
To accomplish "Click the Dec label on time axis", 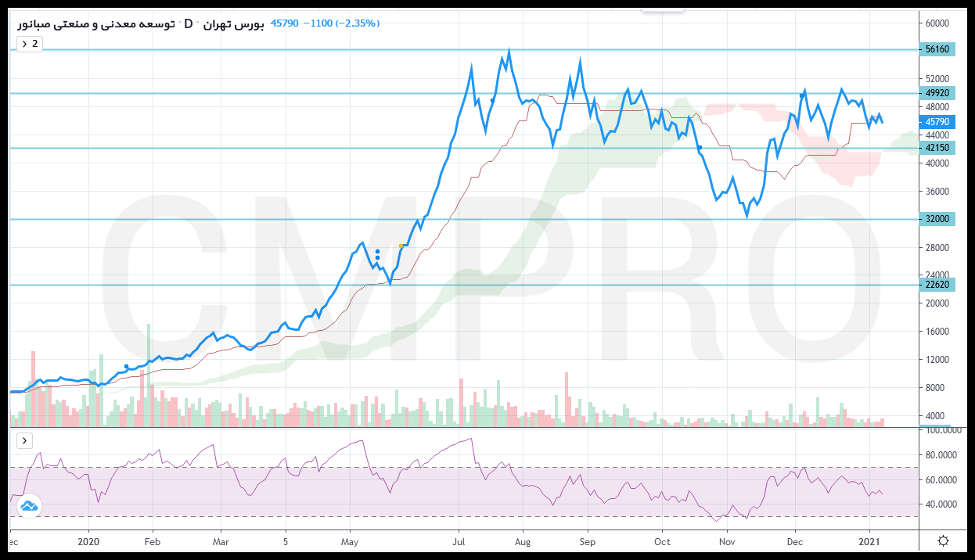I will tap(795, 541).
